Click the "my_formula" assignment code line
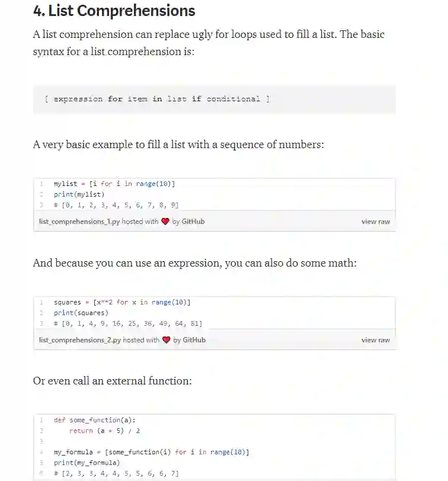This screenshot has width=448, height=481. pos(151,452)
